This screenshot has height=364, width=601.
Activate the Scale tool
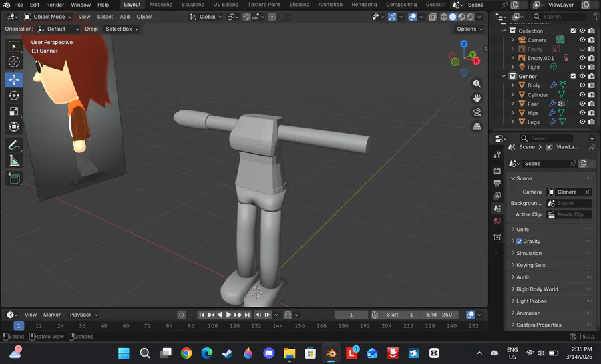point(14,112)
